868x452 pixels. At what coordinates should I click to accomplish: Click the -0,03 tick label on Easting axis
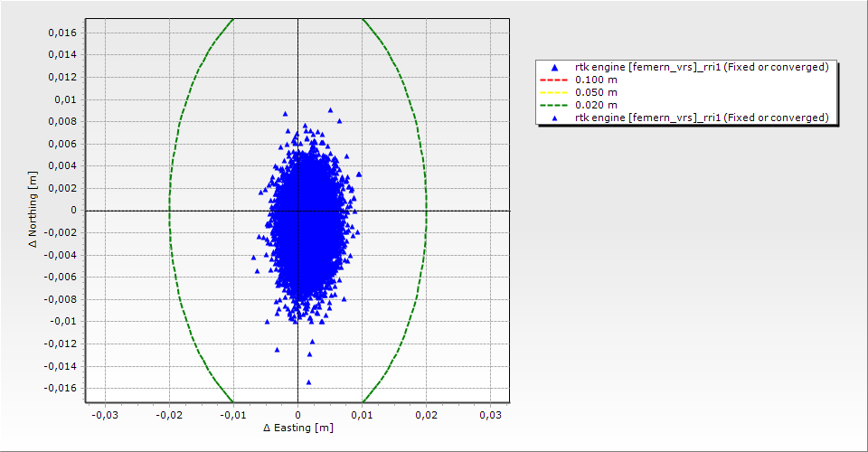coord(105,415)
